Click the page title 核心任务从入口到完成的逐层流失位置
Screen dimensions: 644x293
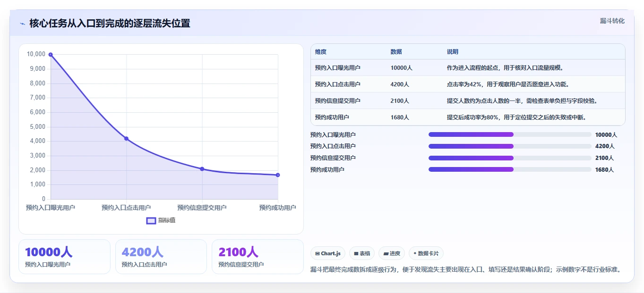110,24
